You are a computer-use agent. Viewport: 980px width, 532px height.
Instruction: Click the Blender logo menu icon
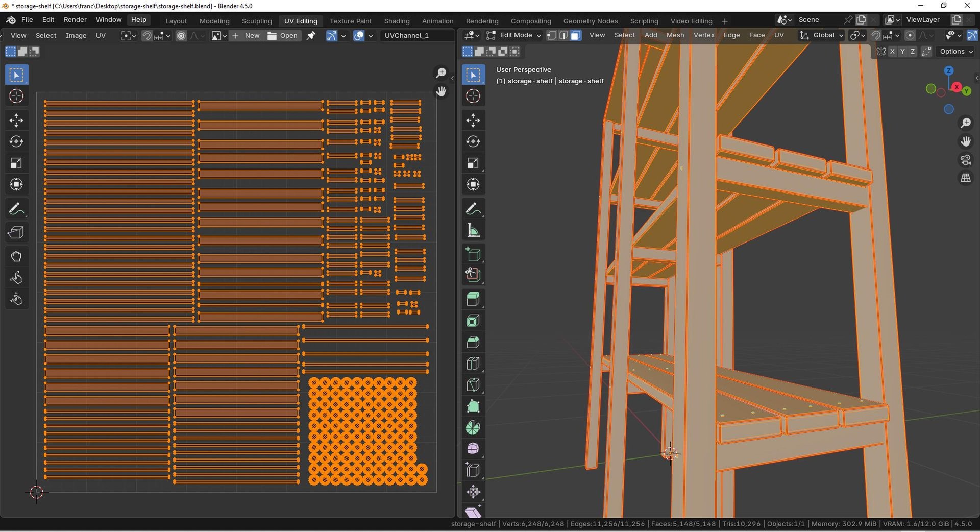[11, 20]
